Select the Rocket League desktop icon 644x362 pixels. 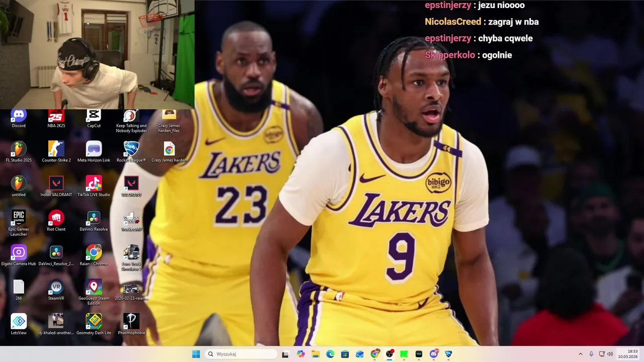131,152
